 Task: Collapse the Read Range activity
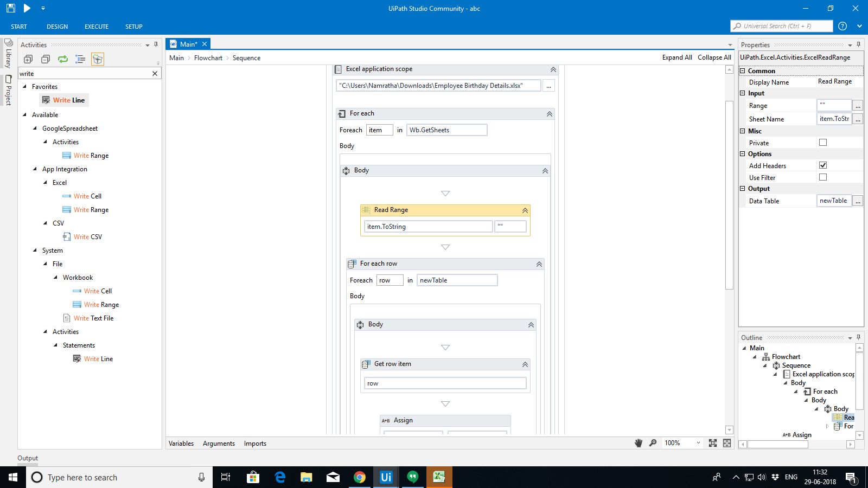(525, 210)
